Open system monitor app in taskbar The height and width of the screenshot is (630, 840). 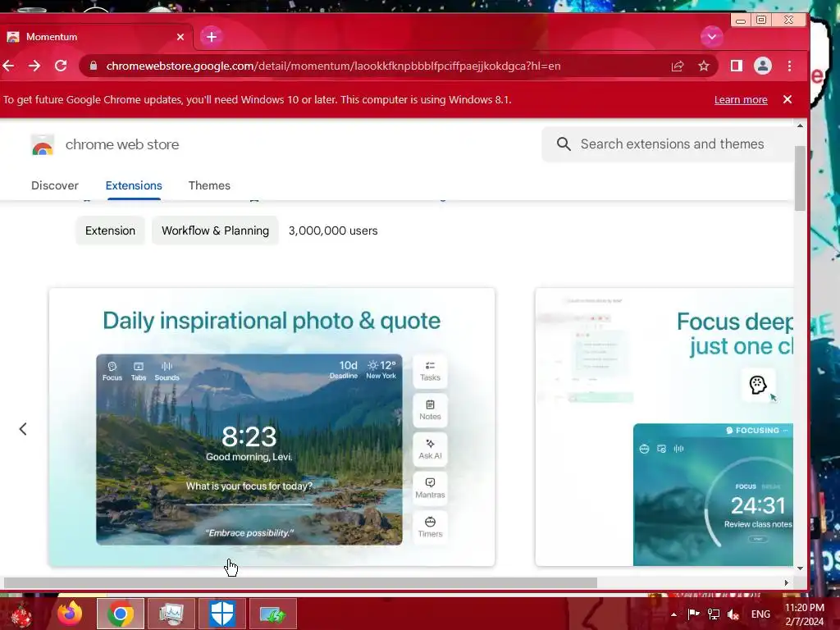pyautogui.click(x=171, y=614)
